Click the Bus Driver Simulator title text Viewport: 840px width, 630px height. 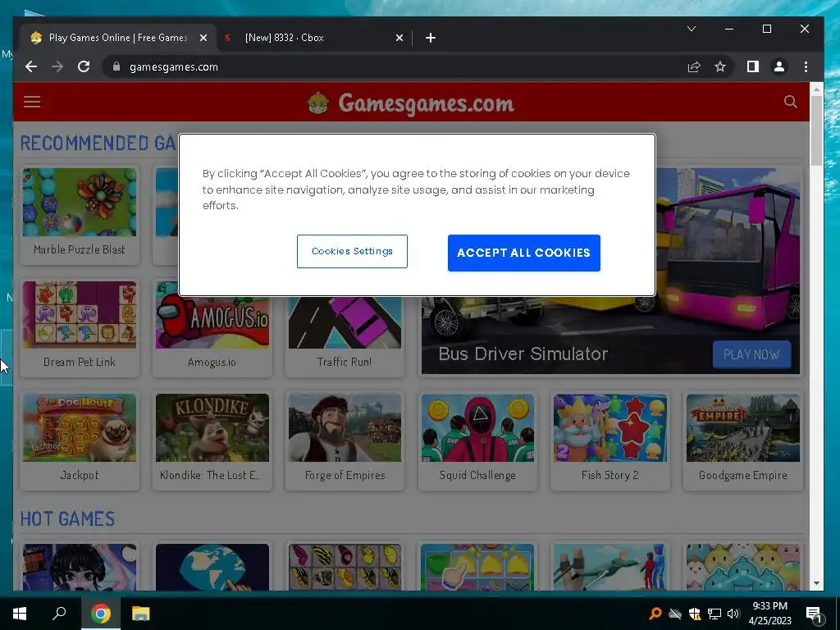tap(523, 354)
